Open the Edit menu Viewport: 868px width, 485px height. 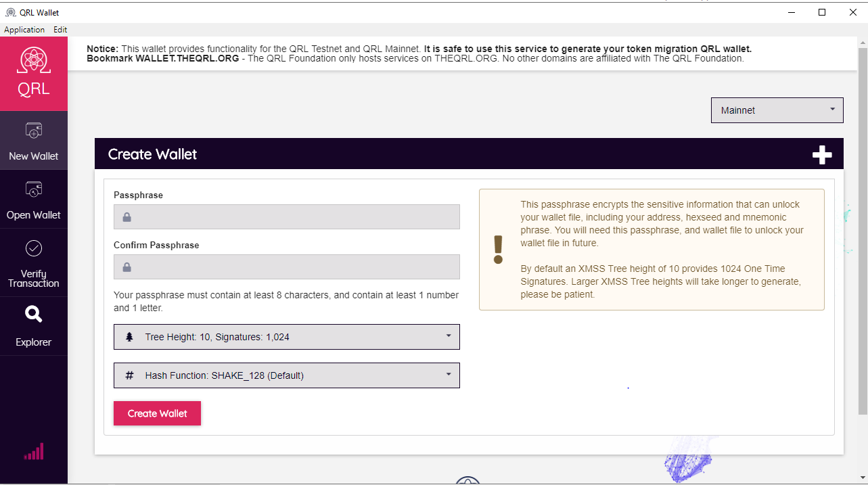pos(60,30)
